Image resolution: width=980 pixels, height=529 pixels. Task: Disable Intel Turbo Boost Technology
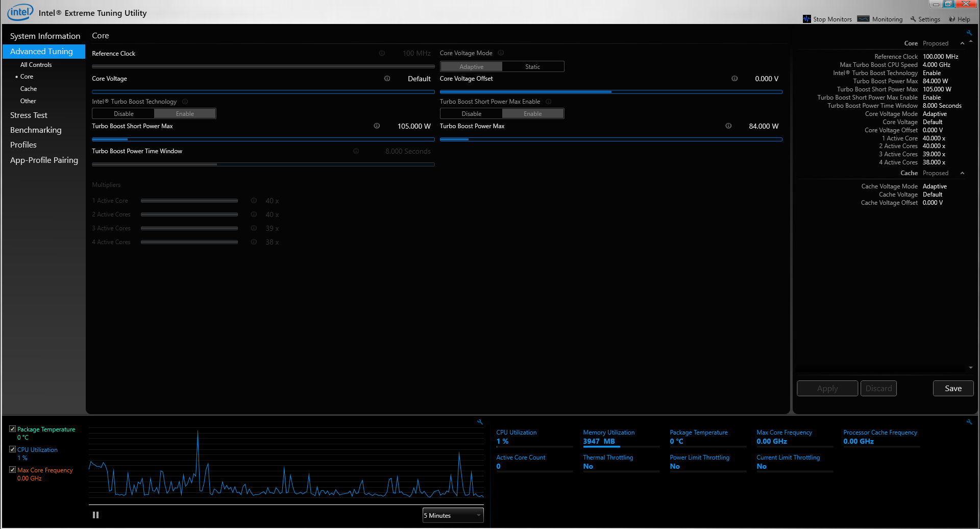pos(124,114)
